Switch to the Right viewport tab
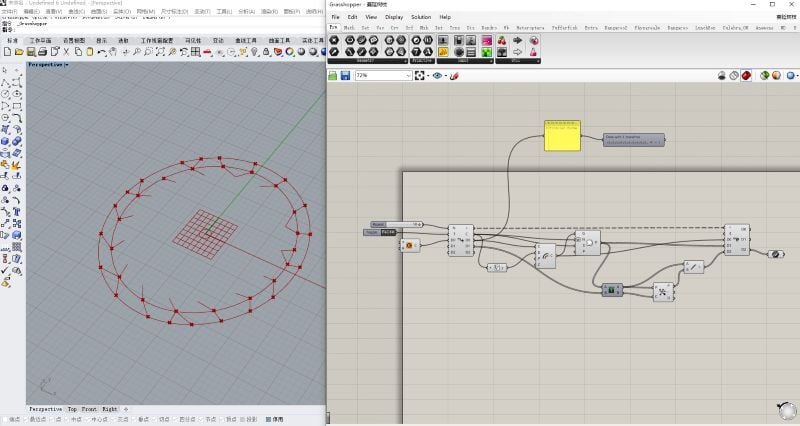This screenshot has width=800, height=426. point(110,409)
